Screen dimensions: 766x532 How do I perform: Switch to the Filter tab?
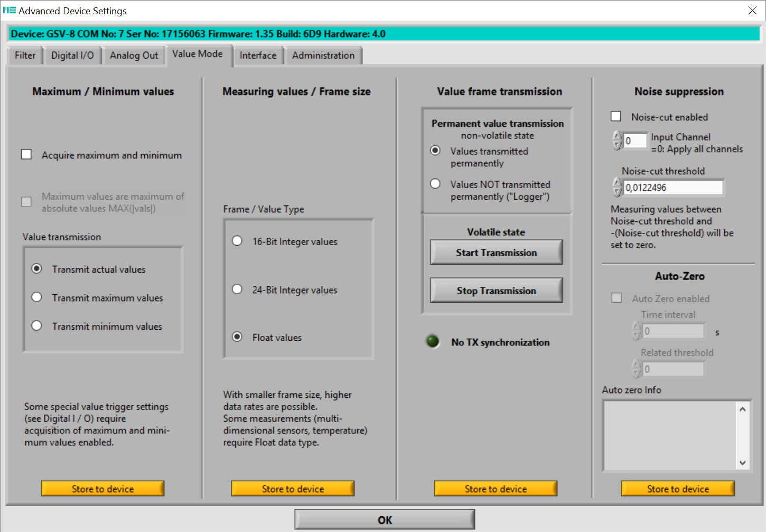25,55
